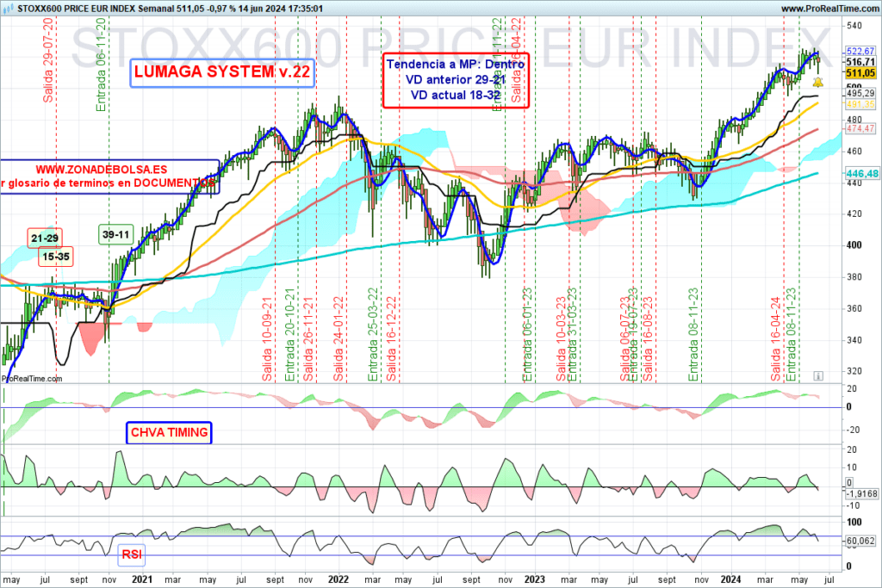Click the CHVA TIMING indicator label

tap(169, 433)
